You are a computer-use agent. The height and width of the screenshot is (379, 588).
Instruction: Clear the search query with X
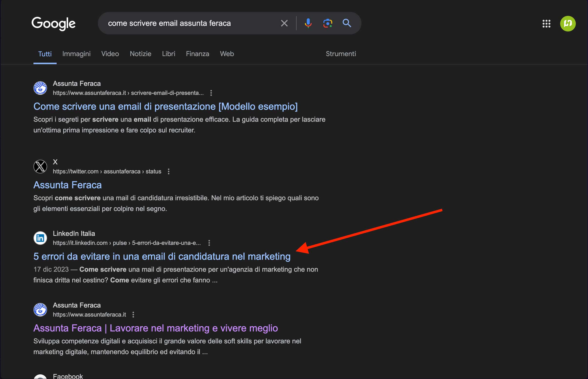(284, 23)
